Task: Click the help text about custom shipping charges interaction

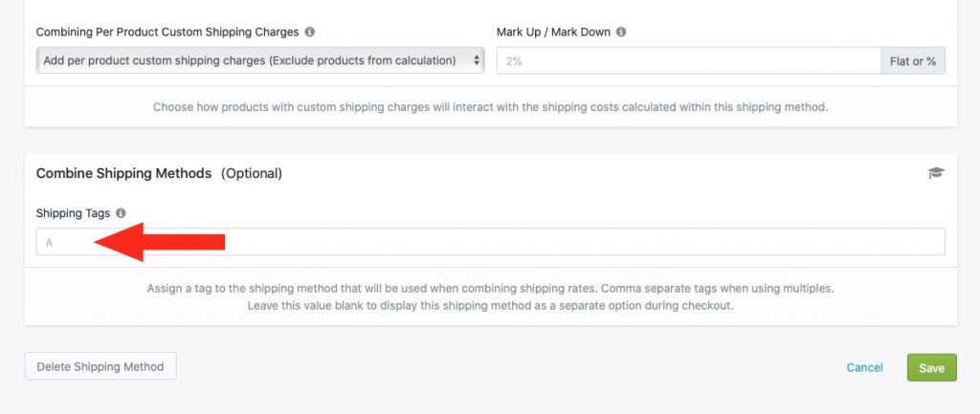Action: coord(491,107)
